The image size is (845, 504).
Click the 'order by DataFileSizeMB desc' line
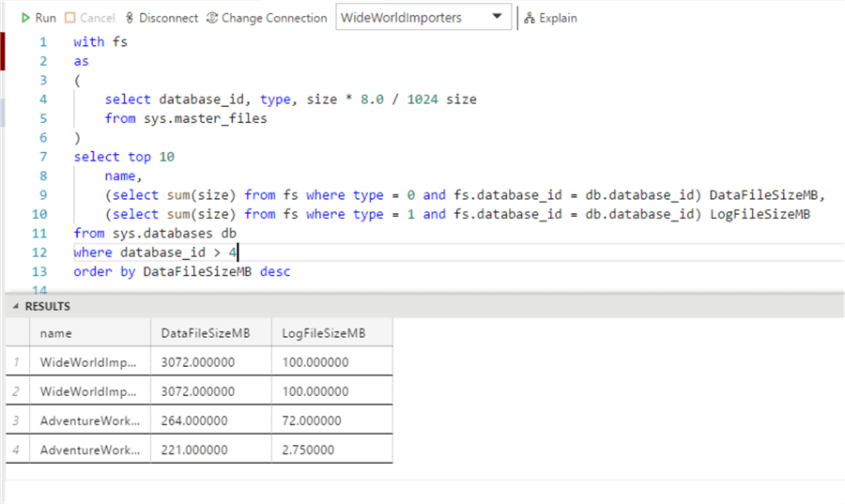(182, 272)
